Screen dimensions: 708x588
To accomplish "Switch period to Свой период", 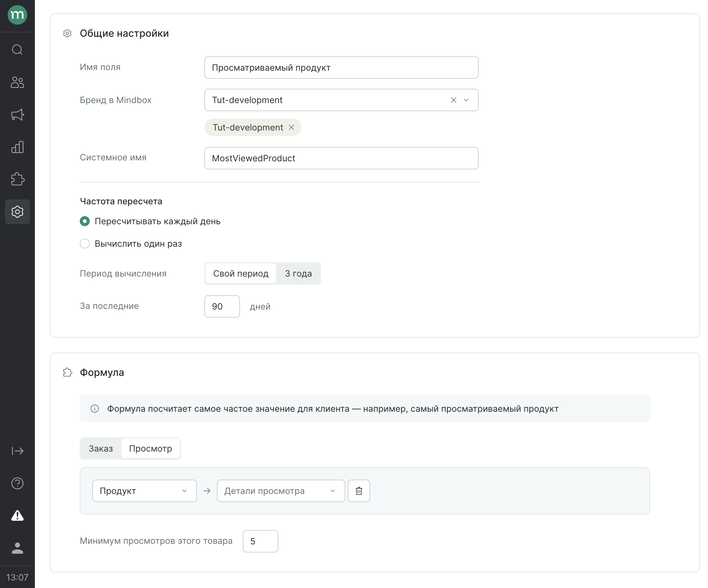I will pos(241,274).
